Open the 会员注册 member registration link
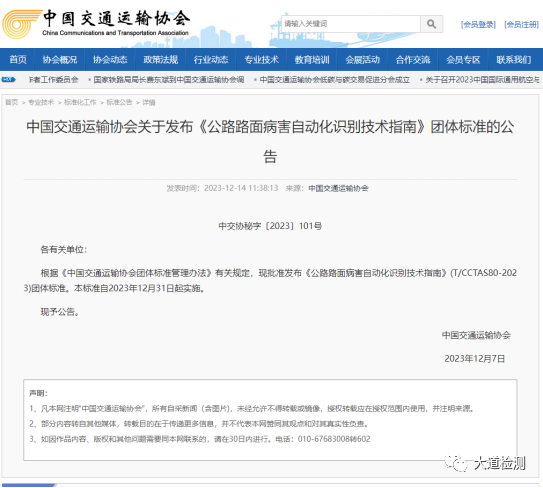The image size is (543, 488). tap(522, 25)
